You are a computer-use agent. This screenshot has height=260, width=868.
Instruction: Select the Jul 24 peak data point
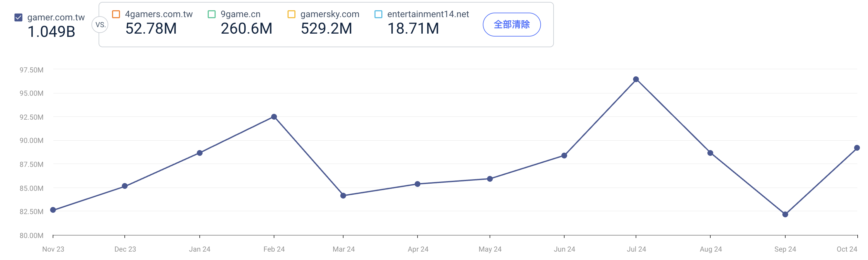click(636, 79)
